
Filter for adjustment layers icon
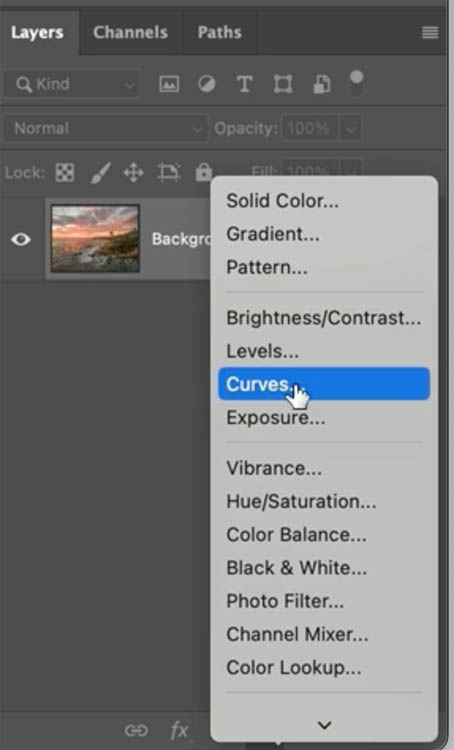[207, 84]
